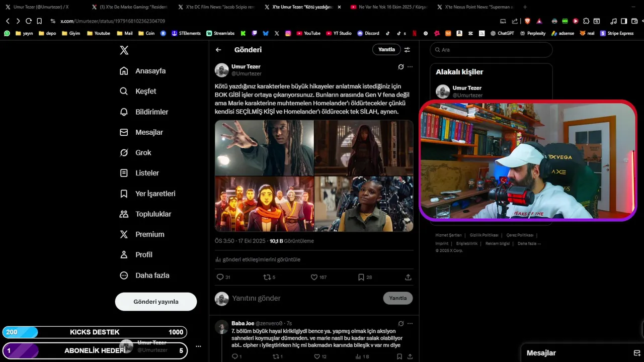Open Topluluklar communities page
The image size is (644, 362).
145,214
